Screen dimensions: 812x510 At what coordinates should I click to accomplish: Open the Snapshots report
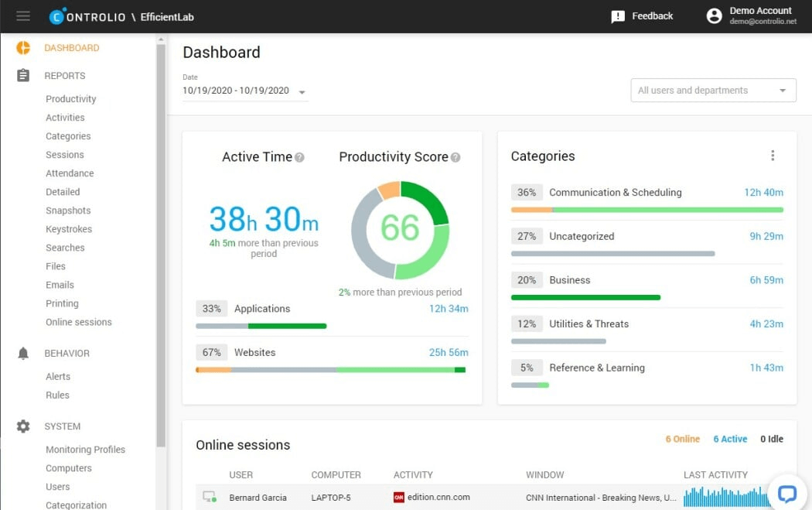pyautogui.click(x=68, y=211)
